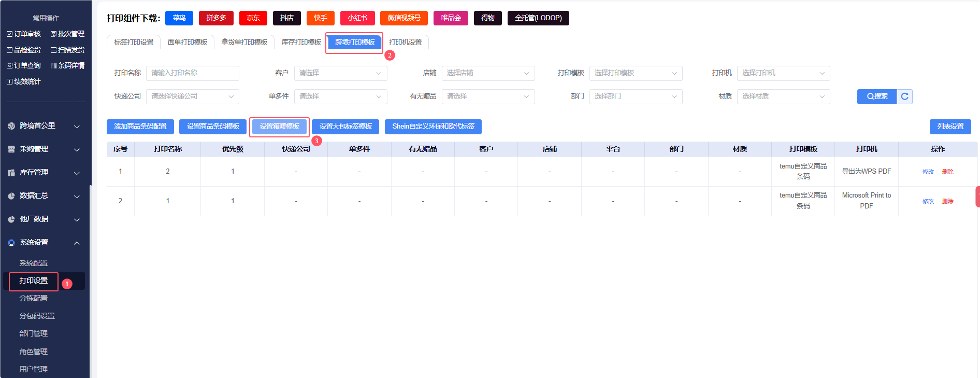980x378 pixels.
Task: Download the 小红书 print component
Action: click(357, 18)
